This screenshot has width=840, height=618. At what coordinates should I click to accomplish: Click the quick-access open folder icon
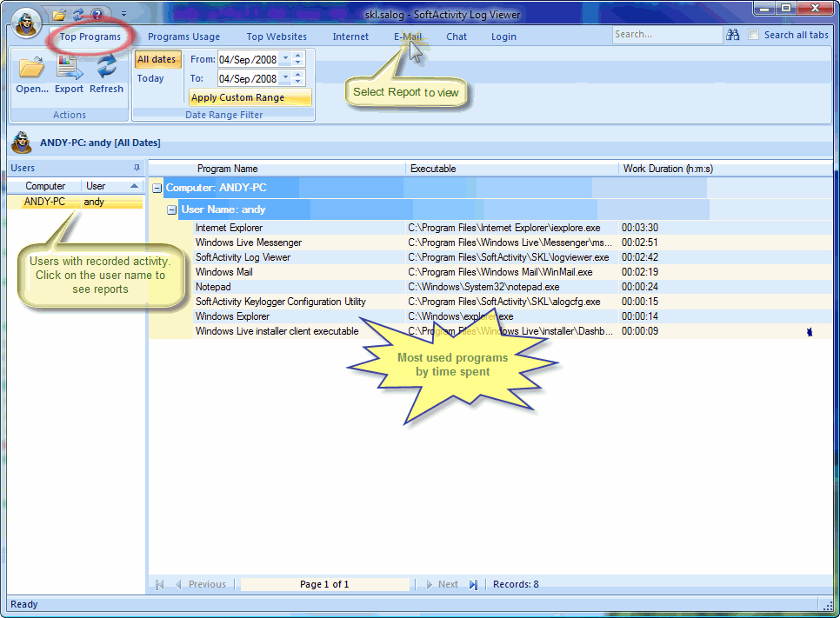pyautogui.click(x=59, y=15)
